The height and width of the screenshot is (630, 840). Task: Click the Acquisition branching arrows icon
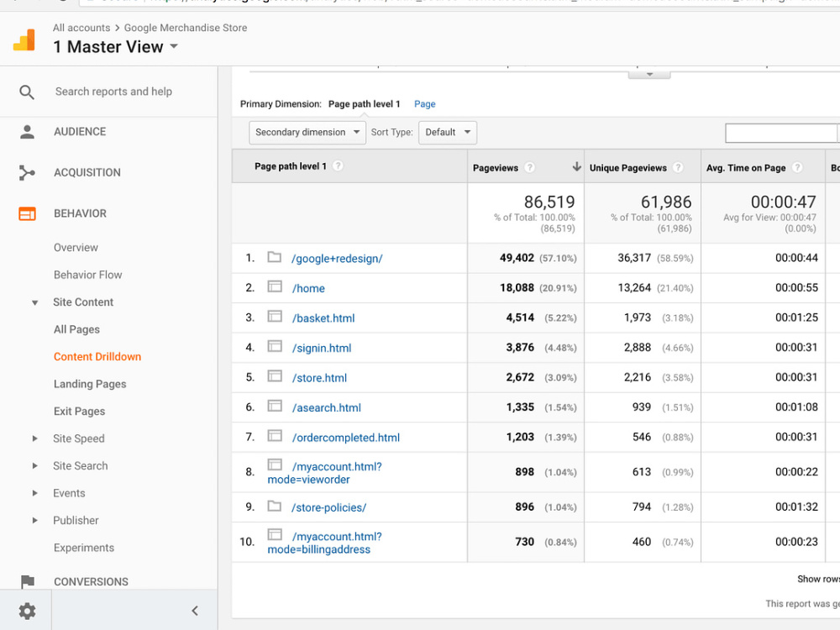coord(27,172)
